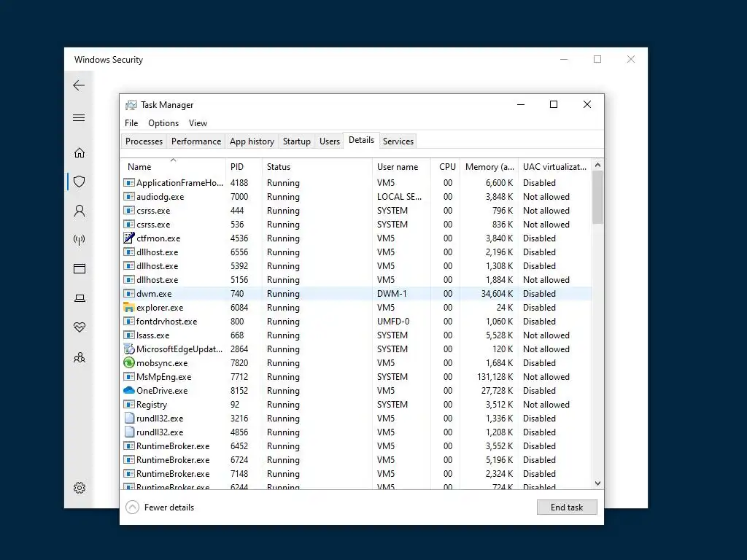Click the Task Manager title bar icon
The height and width of the screenshot is (560, 747).
pos(131,105)
